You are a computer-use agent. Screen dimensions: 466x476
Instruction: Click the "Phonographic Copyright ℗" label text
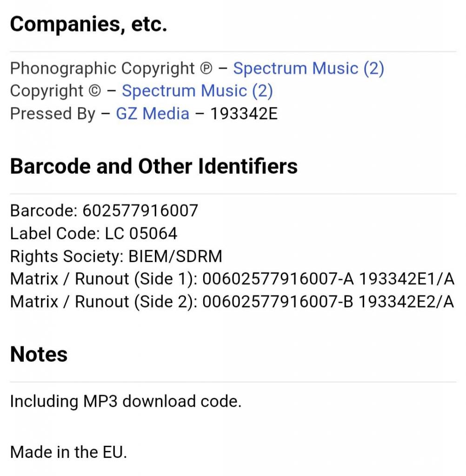[x=111, y=68]
